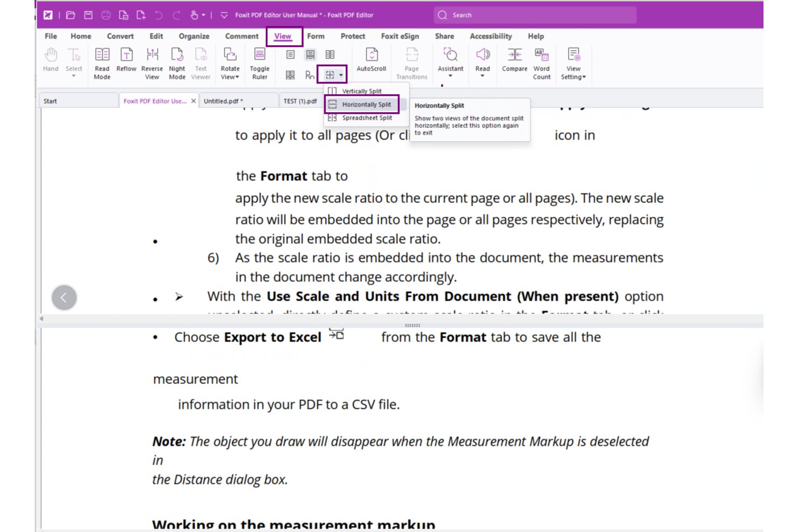Select continuous facing pages view icon
The image size is (798, 532).
(x=290, y=75)
